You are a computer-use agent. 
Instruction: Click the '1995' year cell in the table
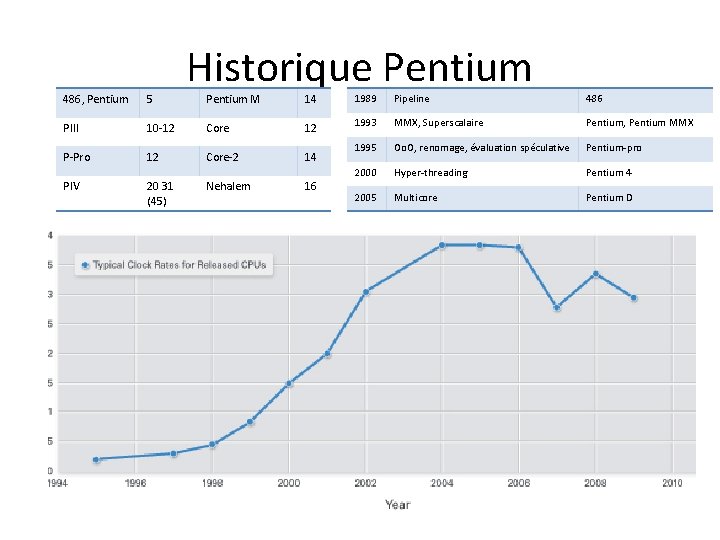[366, 148]
